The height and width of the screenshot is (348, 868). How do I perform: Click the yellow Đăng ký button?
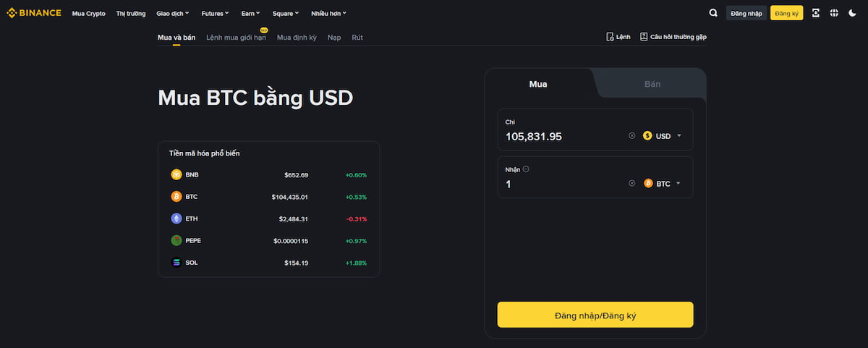(786, 13)
